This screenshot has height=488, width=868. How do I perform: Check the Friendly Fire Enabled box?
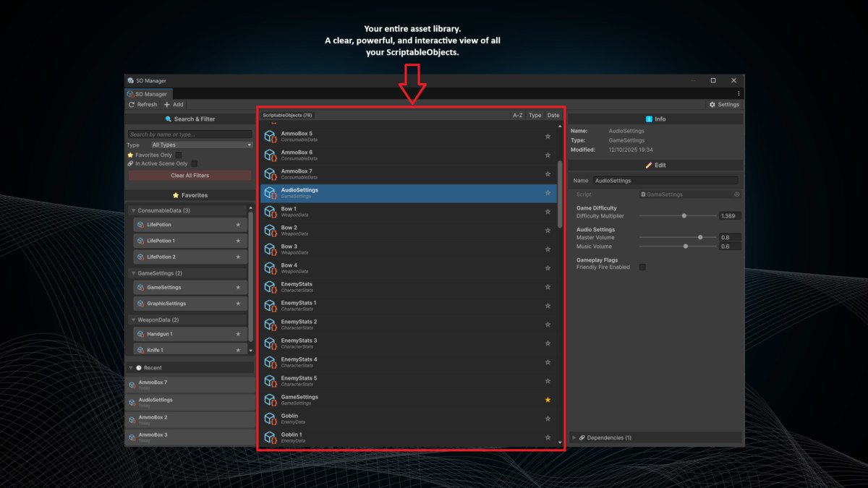pos(642,267)
